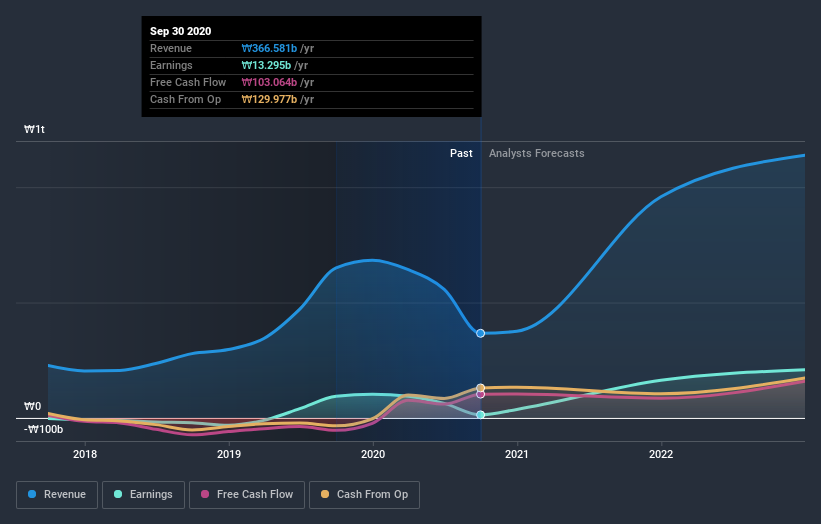The height and width of the screenshot is (524, 821).
Task: Click the 2022 x-axis label
Action: click(661, 454)
